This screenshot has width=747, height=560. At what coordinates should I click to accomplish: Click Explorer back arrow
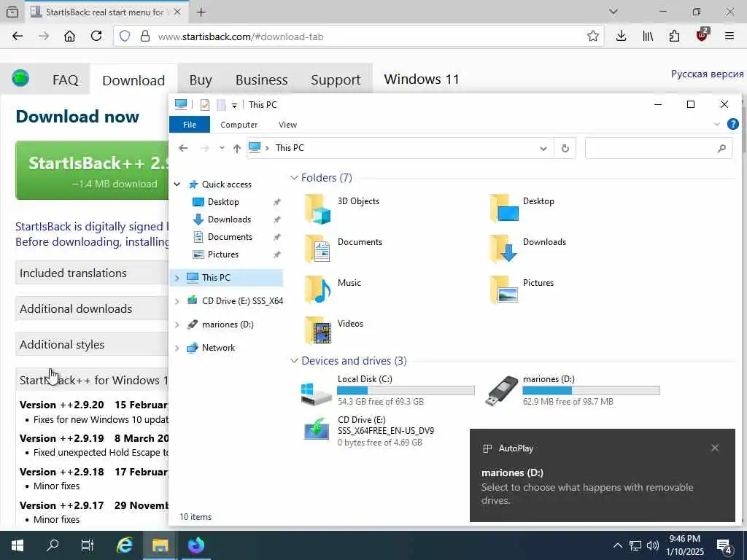coord(183,148)
